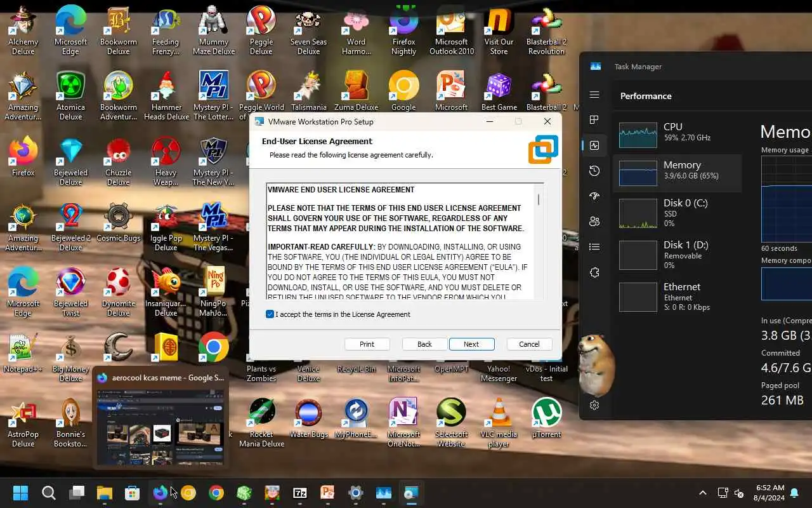The height and width of the screenshot is (508, 812).
Task: Open Task Manager settings gear
Action: (594, 405)
